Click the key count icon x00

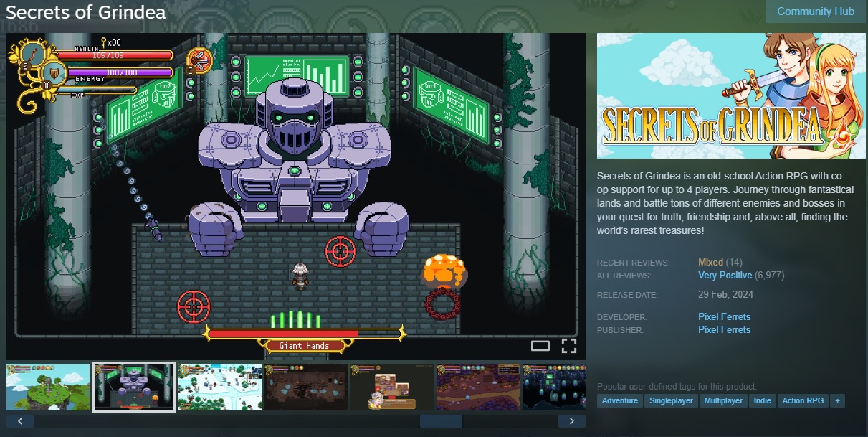tap(110, 42)
